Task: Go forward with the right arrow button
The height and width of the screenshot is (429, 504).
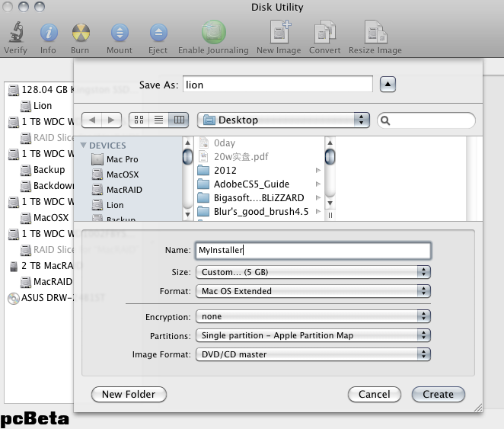Action: tap(111, 120)
